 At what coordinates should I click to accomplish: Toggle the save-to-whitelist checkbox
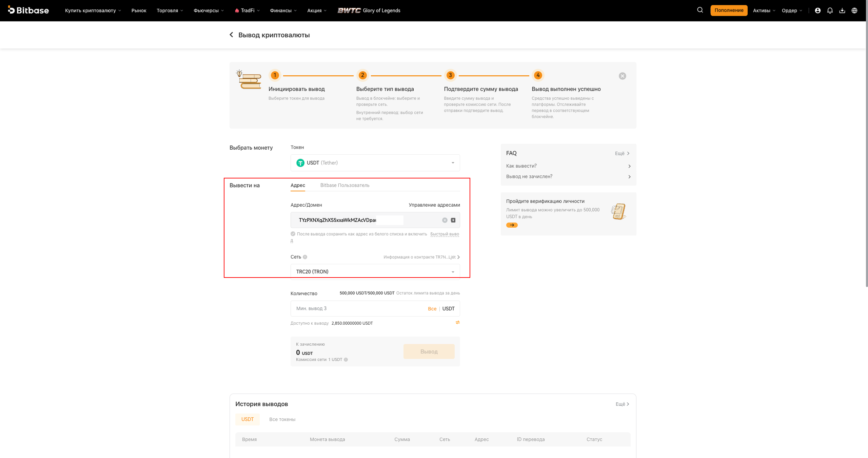click(x=293, y=234)
